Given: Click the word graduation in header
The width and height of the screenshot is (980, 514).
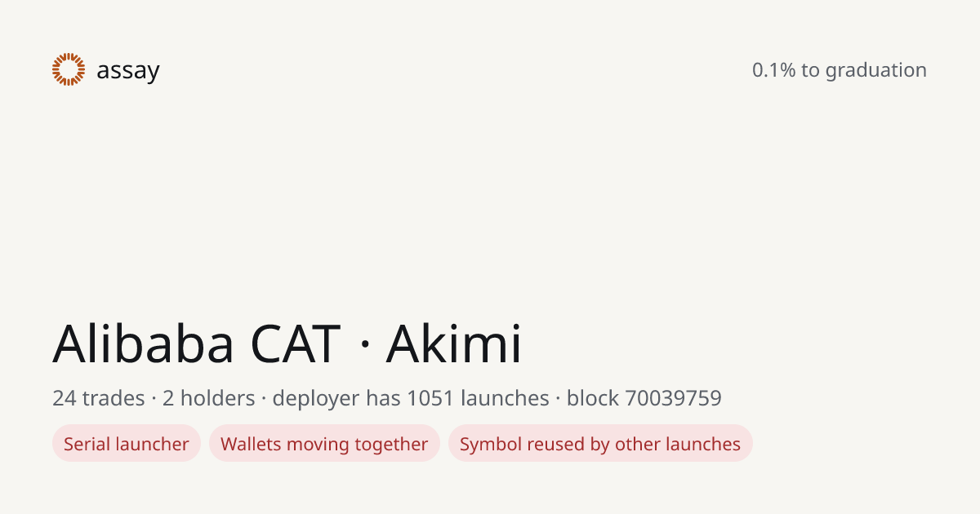Looking at the screenshot, I should 875,71.
